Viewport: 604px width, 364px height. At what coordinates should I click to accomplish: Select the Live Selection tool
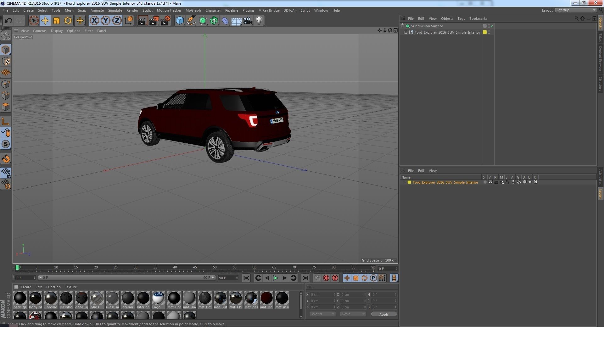pos(34,21)
